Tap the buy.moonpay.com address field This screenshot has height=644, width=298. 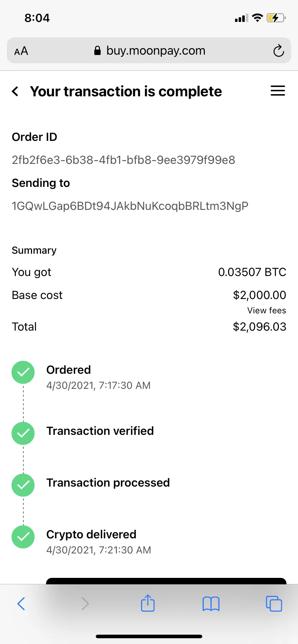(x=149, y=51)
